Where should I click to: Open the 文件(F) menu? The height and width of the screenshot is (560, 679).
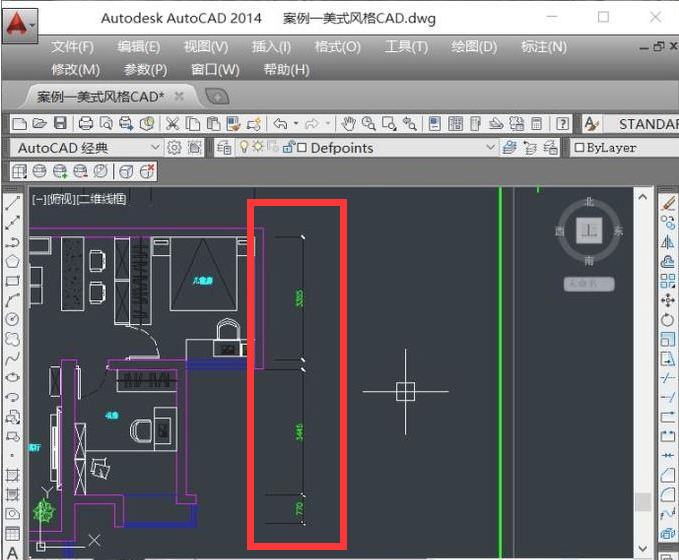pyautogui.click(x=72, y=47)
